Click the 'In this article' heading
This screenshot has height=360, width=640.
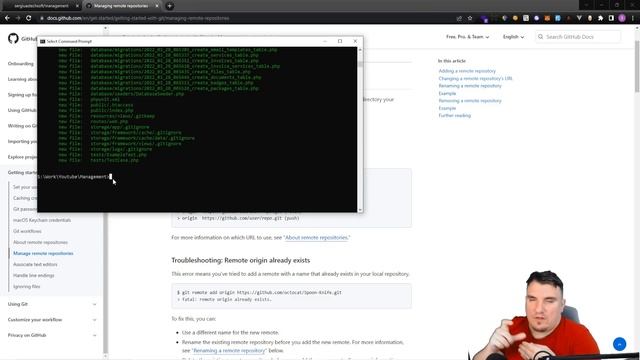coord(452,61)
